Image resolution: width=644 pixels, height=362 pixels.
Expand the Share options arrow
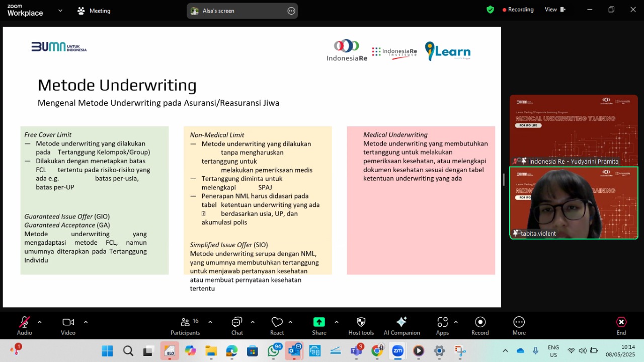pyautogui.click(x=336, y=322)
